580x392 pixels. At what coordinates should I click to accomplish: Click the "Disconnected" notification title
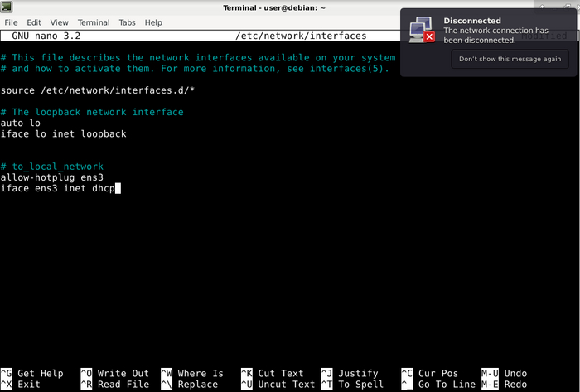point(472,21)
